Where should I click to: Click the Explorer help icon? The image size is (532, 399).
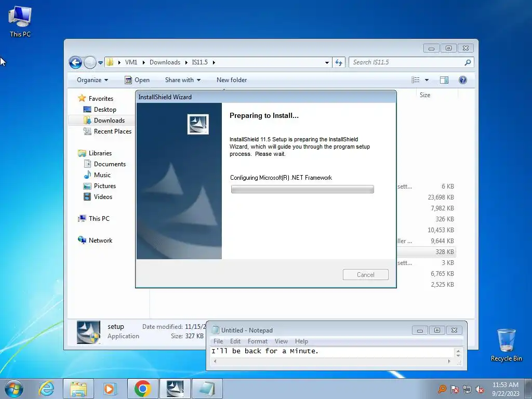[x=462, y=80]
